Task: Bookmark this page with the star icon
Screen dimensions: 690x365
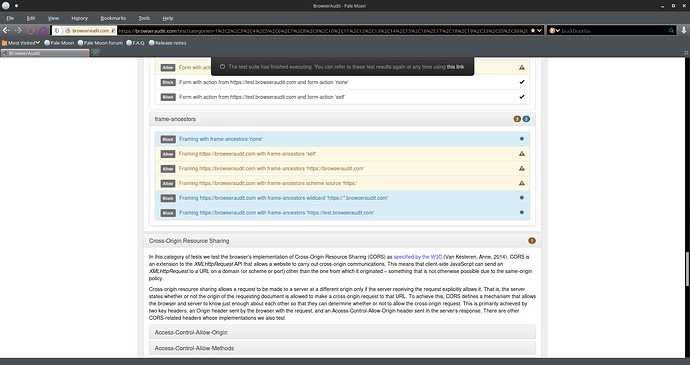Action: click(x=532, y=31)
